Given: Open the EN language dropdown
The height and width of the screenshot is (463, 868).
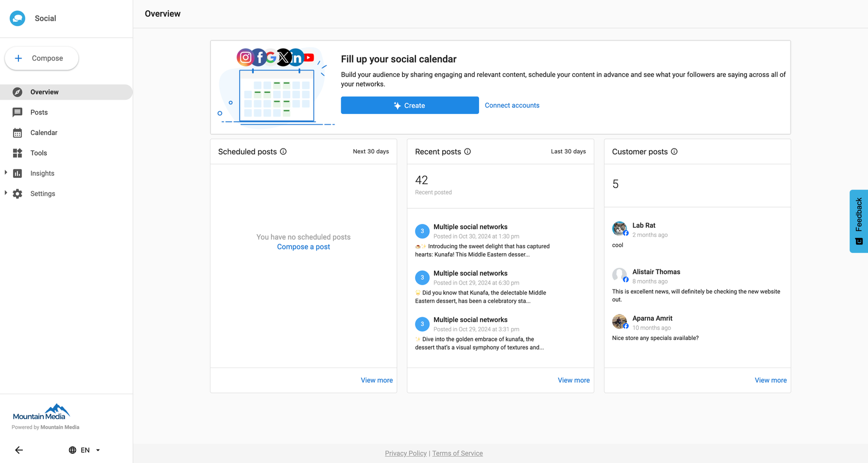Looking at the screenshot, I should pyautogui.click(x=85, y=450).
